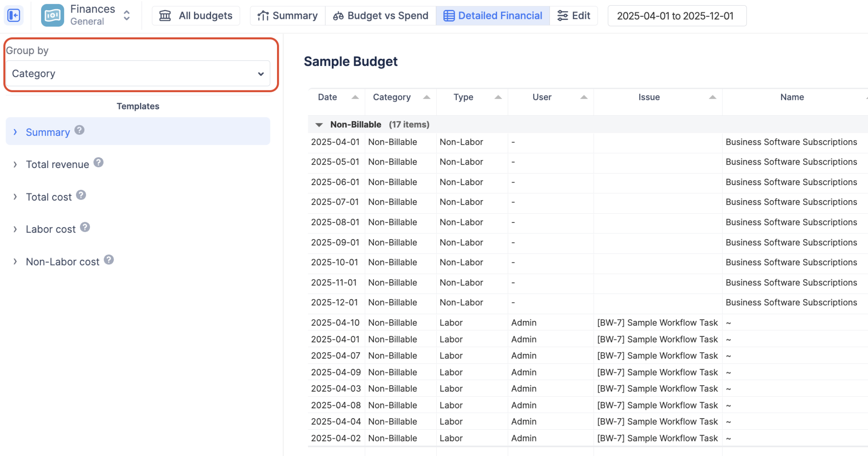The image size is (868, 456).
Task: Click help icon next to Labor cost
Action: (85, 227)
